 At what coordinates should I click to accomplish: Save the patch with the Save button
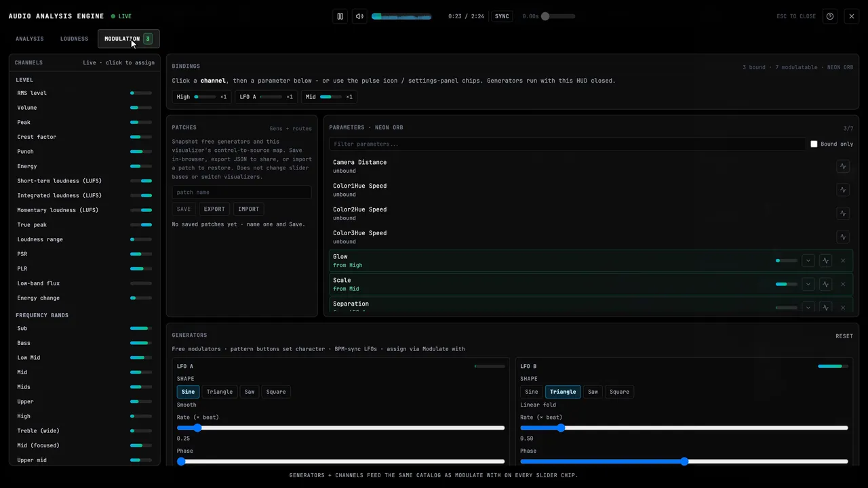coord(184,209)
